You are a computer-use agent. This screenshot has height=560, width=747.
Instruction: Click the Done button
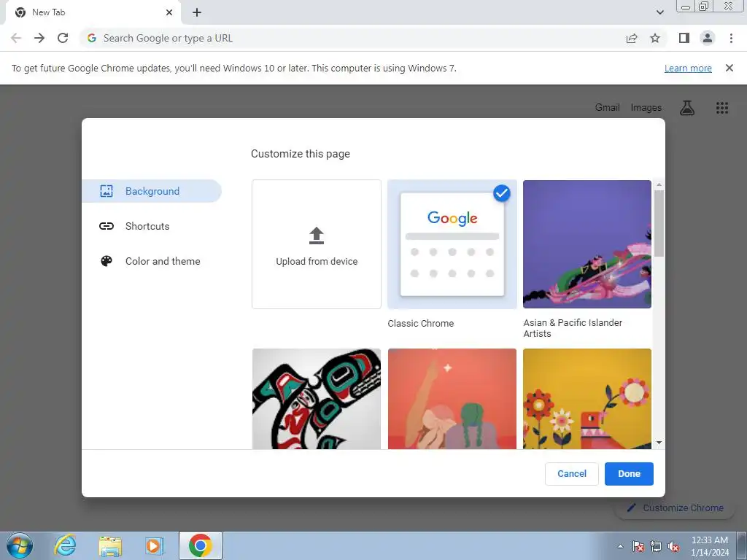click(629, 474)
